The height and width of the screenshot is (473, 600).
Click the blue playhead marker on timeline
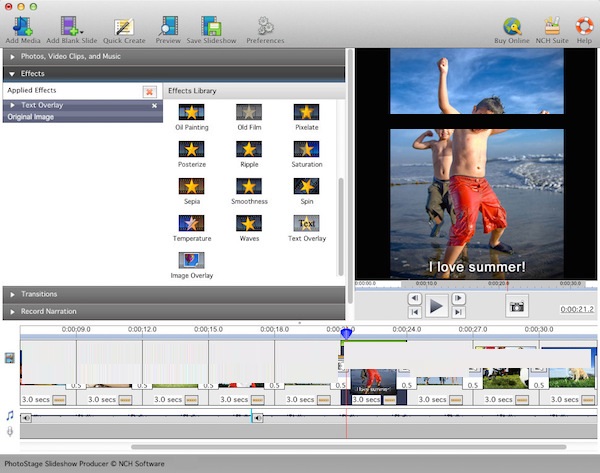(x=347, y=333)
